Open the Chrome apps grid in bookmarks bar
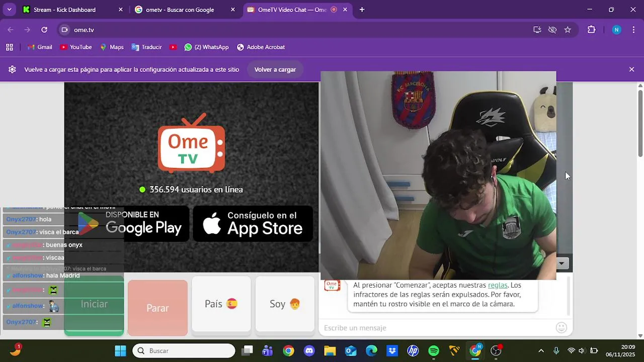This screenshot has height=362, width=644. click(x=10, y=47)
